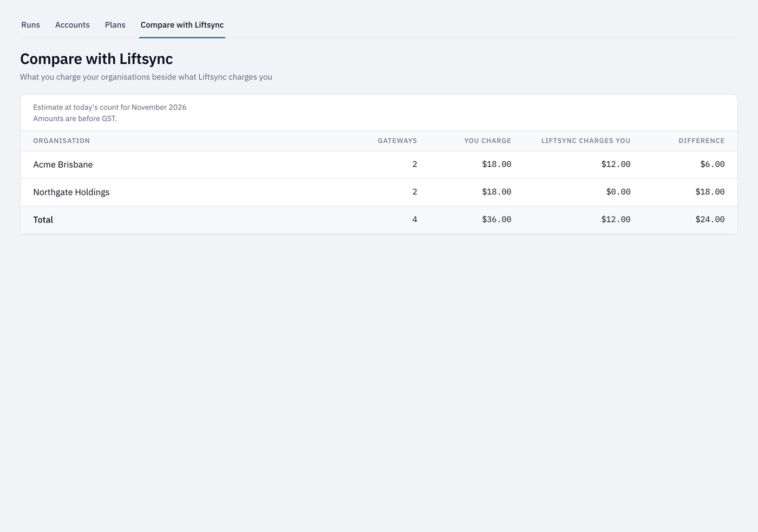Click Acme Brisbane's $18.00 you charge value
Viewport: 758px width, 532px height.
(496, 164)
